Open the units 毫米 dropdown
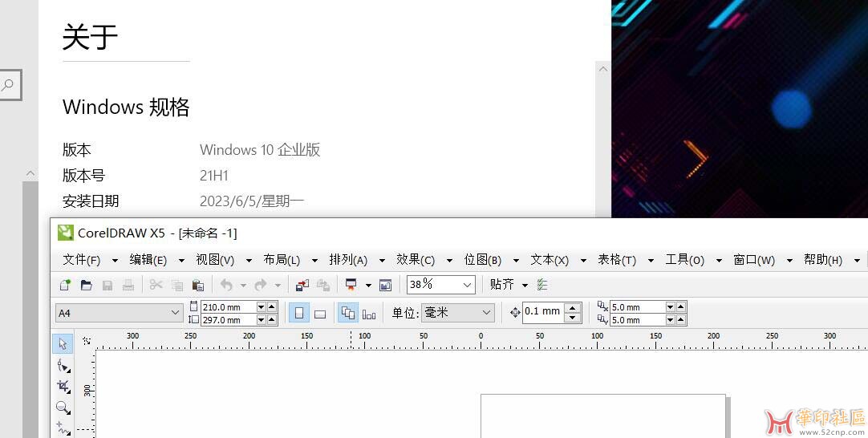Viewport: 868px width, 438px height. click(x=487, y=313)
